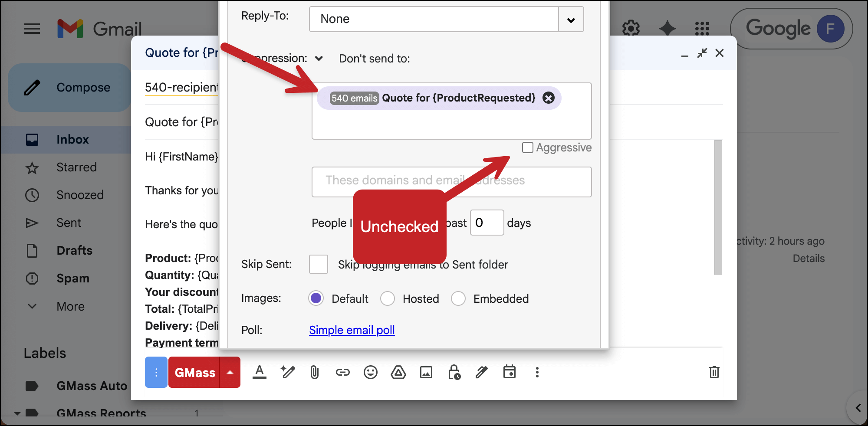Go to the Drafts folder
The height and width of the screenshot is (426, 868).
[x=74, y=250]
